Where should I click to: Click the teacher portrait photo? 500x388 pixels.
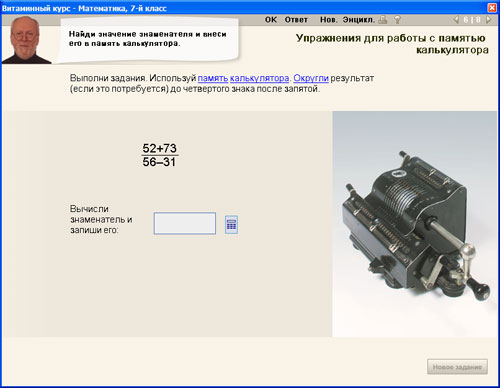26,40
